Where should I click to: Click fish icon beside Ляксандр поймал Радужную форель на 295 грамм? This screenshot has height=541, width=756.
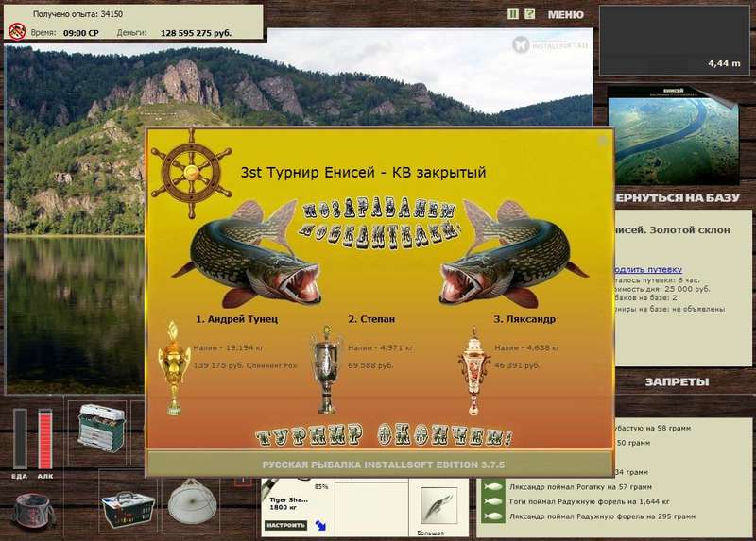[x=492, y=516]
